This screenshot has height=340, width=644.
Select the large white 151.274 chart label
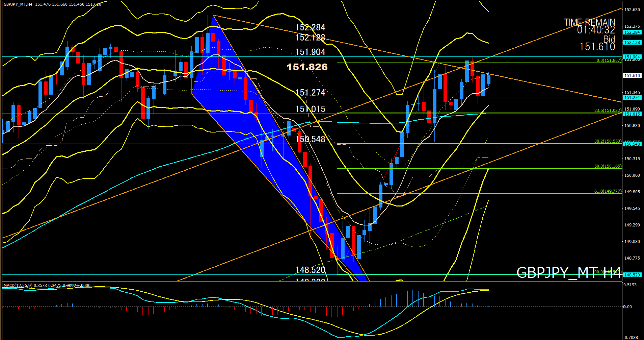pyautogui.click(x=310, y=93)
